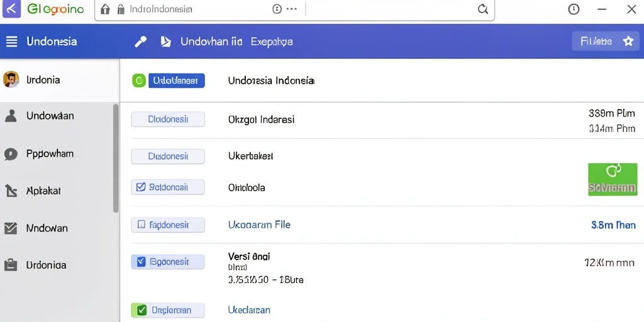Viewport: 644px width, 322px height.
Task: Open the hamburger menu beside Undonesia
Action: click(x=11, y=42)
